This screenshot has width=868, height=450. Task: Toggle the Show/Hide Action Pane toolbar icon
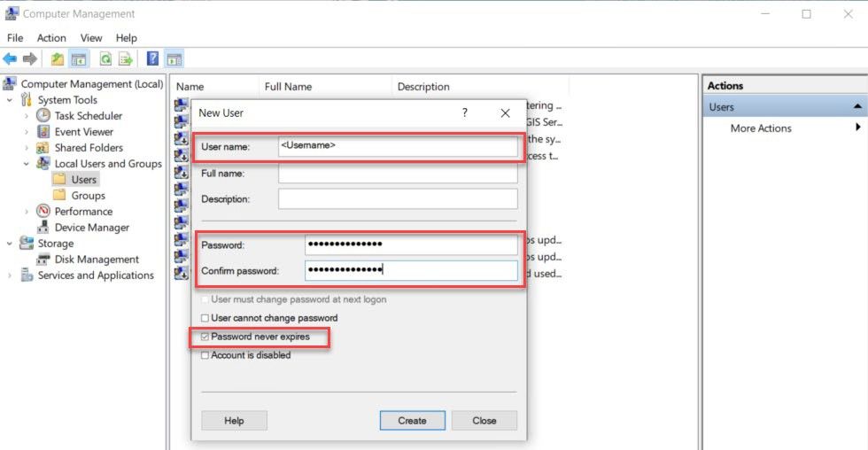(174, 58)
